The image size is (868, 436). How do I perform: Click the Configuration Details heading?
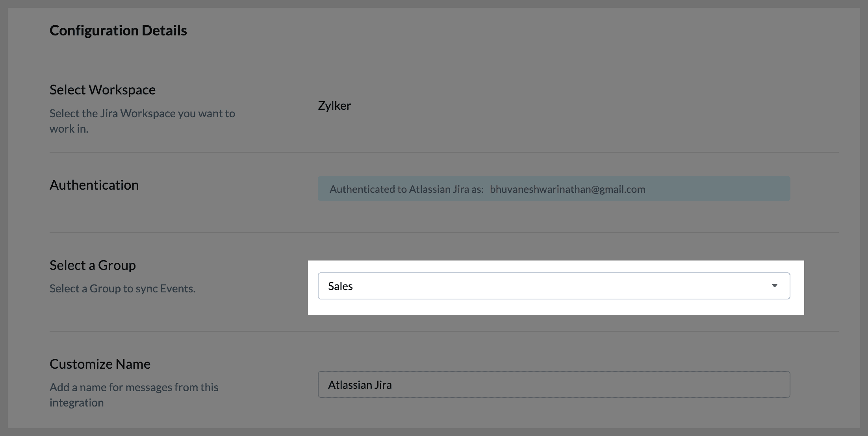tap(118, 30)
